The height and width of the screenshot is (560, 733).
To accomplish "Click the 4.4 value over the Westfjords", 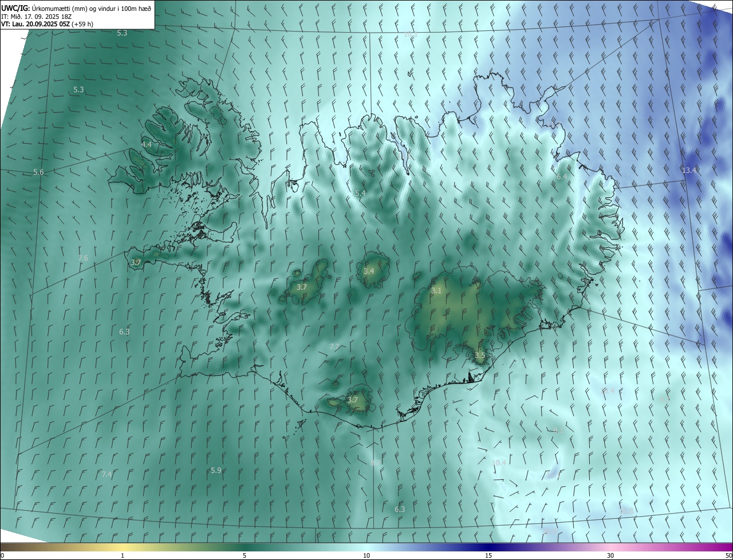I will pyautogui.click(x=147, y=145).
